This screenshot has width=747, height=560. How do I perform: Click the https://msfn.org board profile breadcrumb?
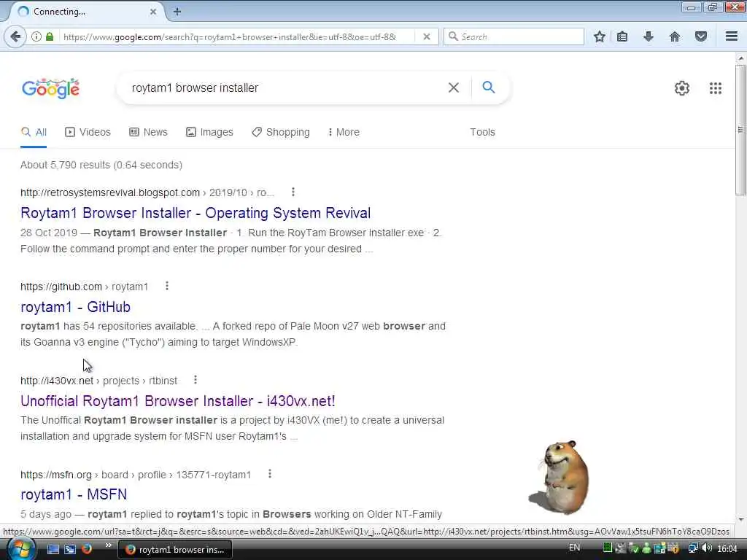point(136,475)
